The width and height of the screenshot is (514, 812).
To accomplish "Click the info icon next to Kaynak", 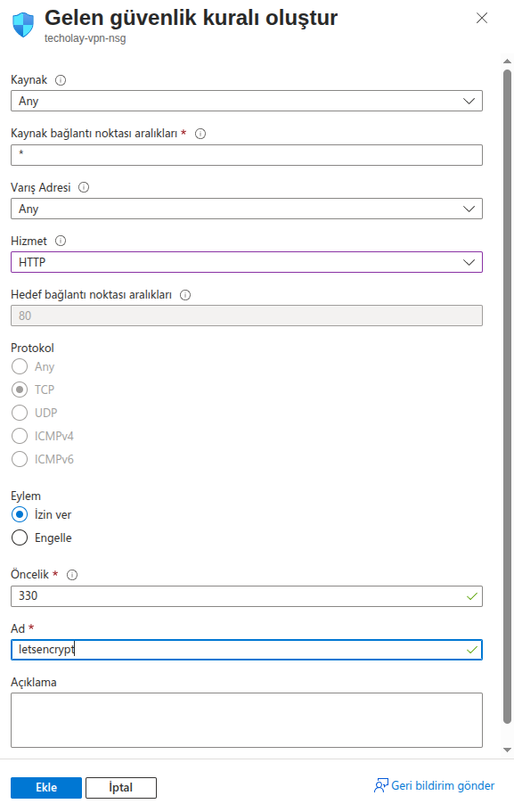I will click(x=61, y=80).
